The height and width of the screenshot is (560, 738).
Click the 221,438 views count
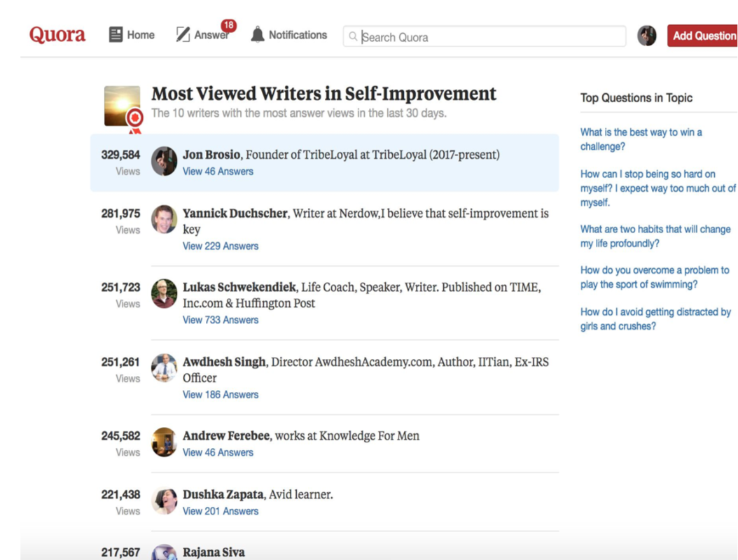pyautogui.click(x=120, y=495)
